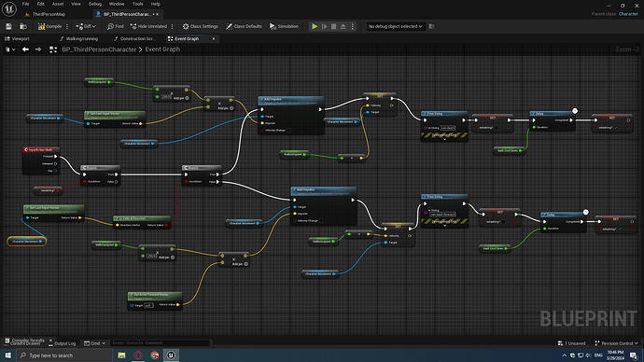The width and height of the screenshot is (644, 362).
Task: Switch to the Viewport tab
Action: [x=17, y=38]
